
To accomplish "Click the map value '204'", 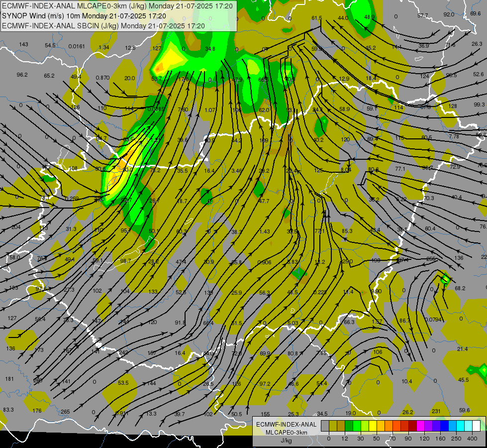I will [x=16, y=227].
